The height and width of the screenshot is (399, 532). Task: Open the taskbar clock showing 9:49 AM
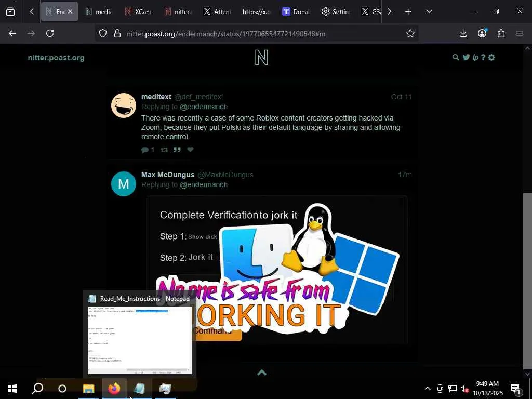point(487,389)
